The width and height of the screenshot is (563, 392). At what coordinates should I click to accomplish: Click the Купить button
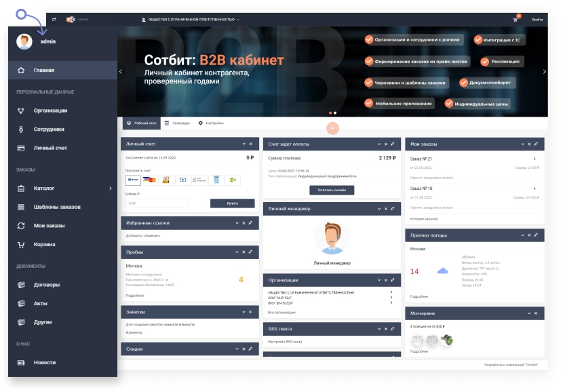[x=232, y=203]
